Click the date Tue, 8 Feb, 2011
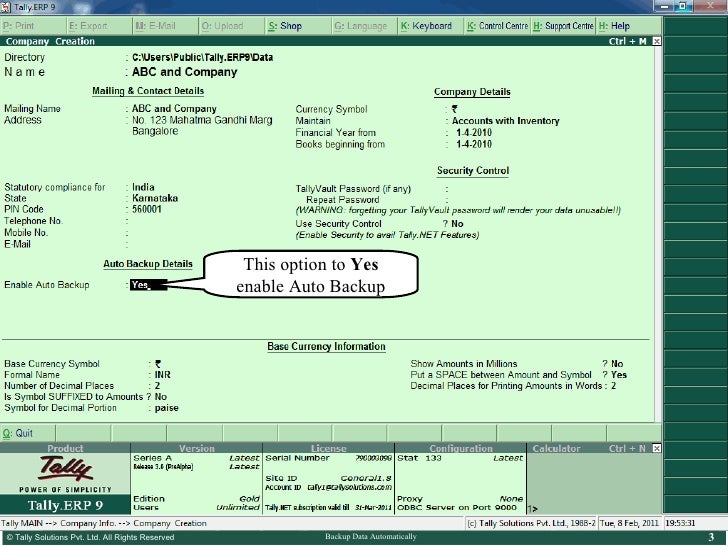 tap(630, 523)
